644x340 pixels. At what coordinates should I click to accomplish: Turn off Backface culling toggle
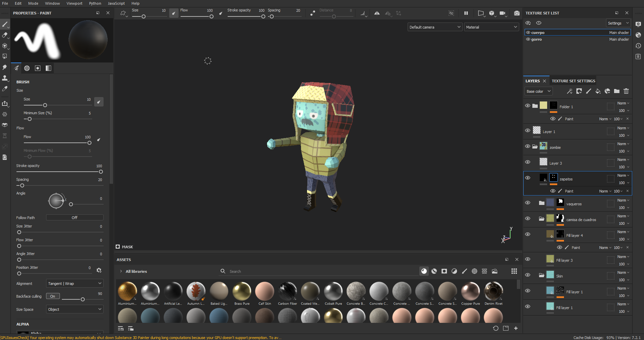coord(53,296)
